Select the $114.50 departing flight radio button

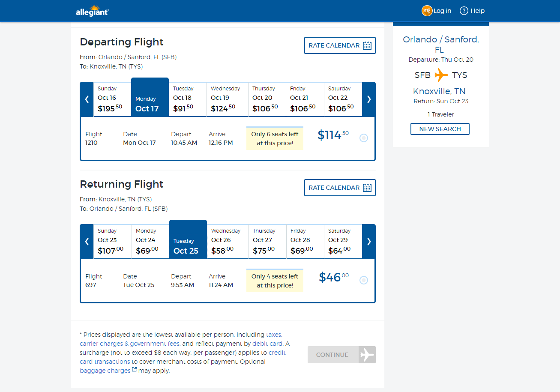pos(364,138)
